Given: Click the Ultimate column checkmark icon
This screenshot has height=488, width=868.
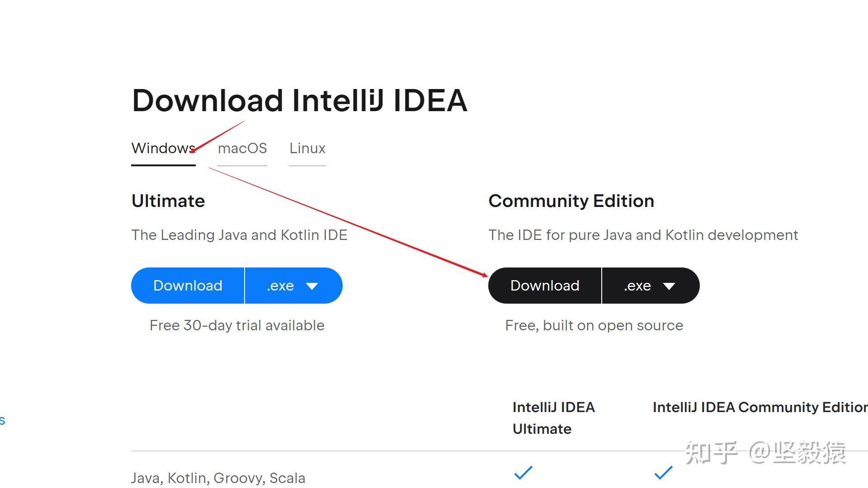Looking at the screenshot, I should pos(524,473).
